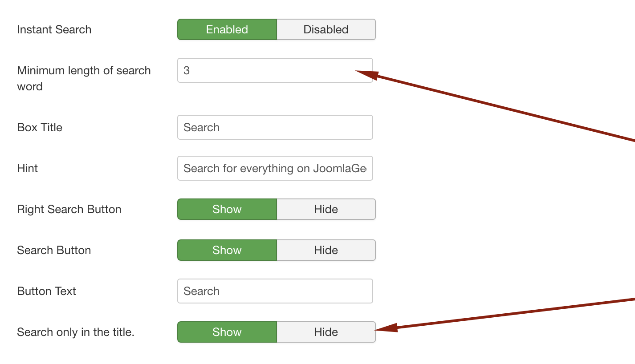
Task: Click the Hint input containing JoomlaGeek text
Action: click(275, 168)
